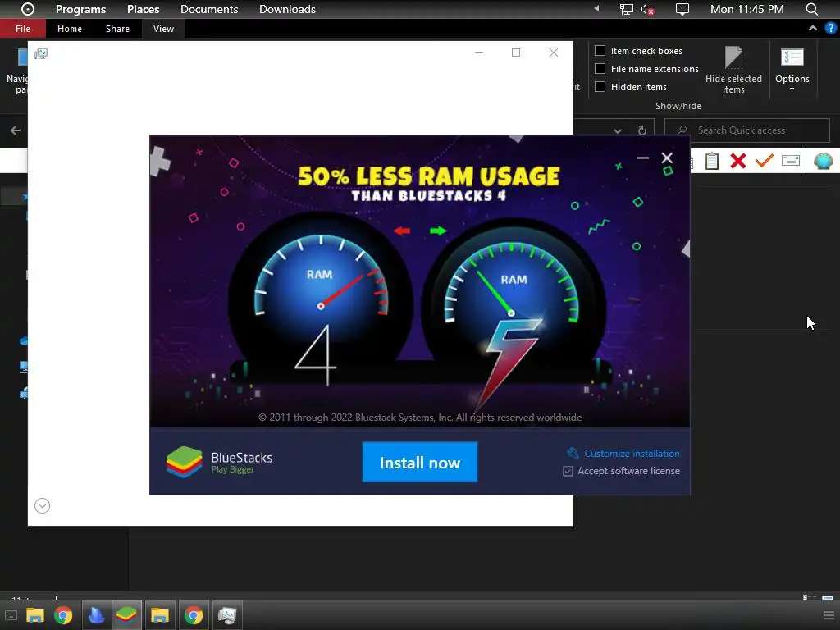
Task: Open the monitor graph app in taskbar
Action: click(226, 615)
